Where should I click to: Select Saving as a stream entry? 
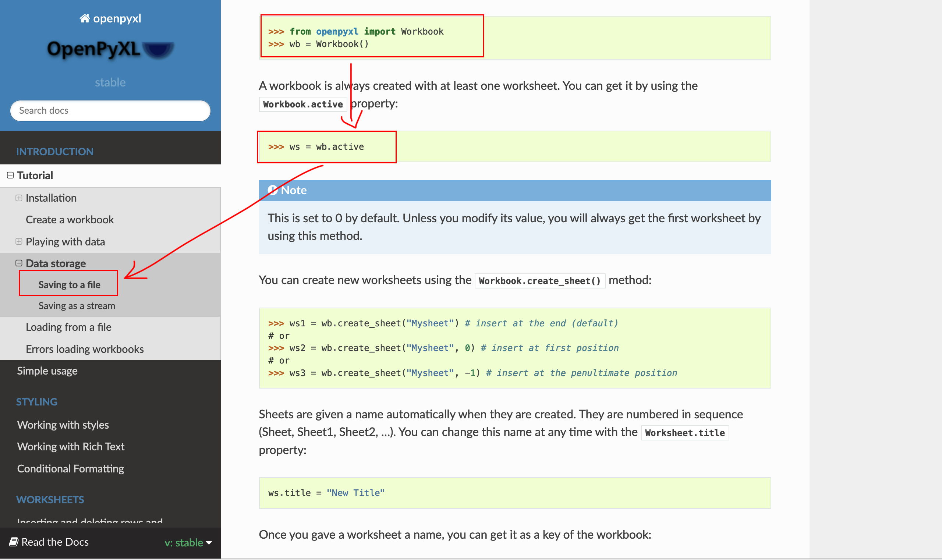pyautogui.click(x=77, y=306)
